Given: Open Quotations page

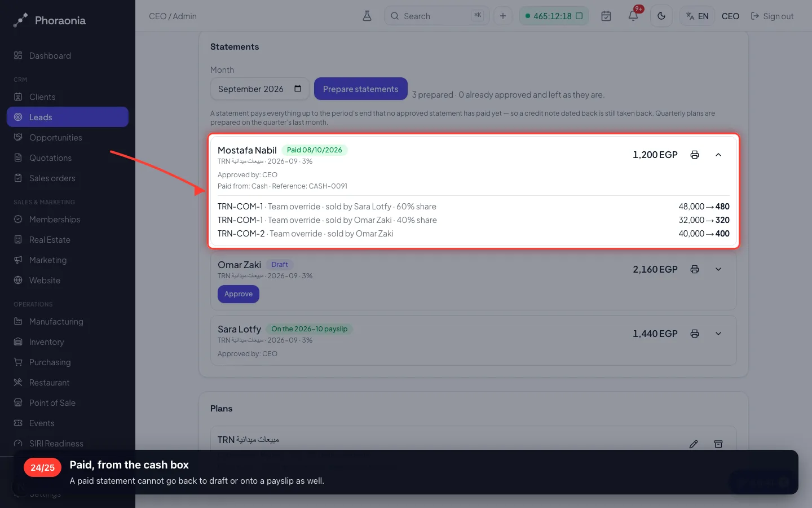Looking at the screenshot, I should click(x=68, y=158).
